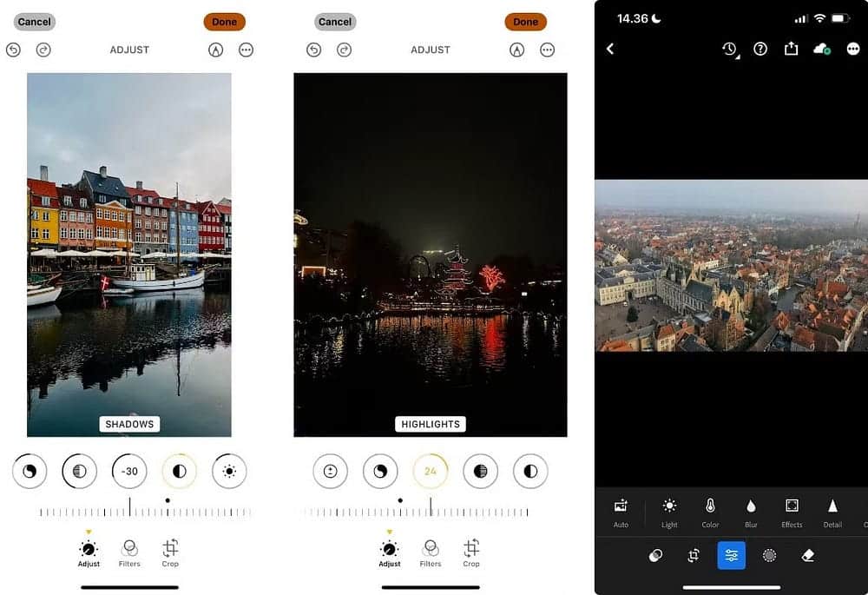Screen dimensions: 868x595
Task: Select the -30 shadows adjustment dial
Action: click(129, 472)
